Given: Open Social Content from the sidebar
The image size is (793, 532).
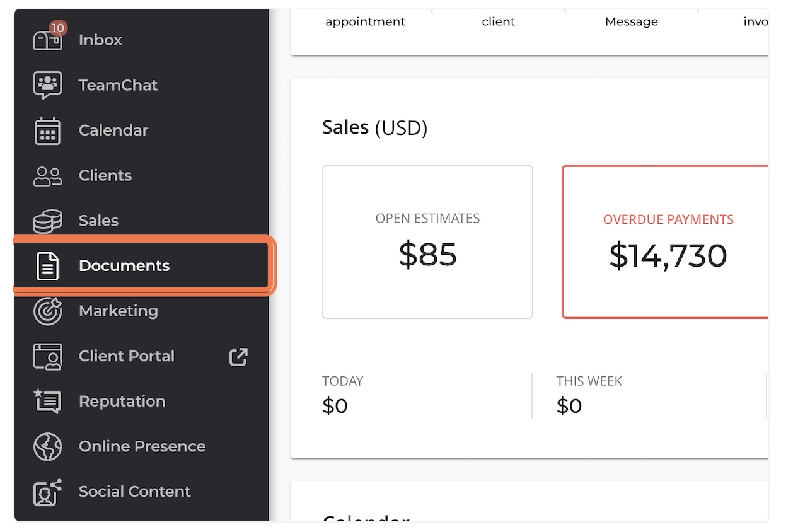Looking at the screenshot, I should pos(134,492).
